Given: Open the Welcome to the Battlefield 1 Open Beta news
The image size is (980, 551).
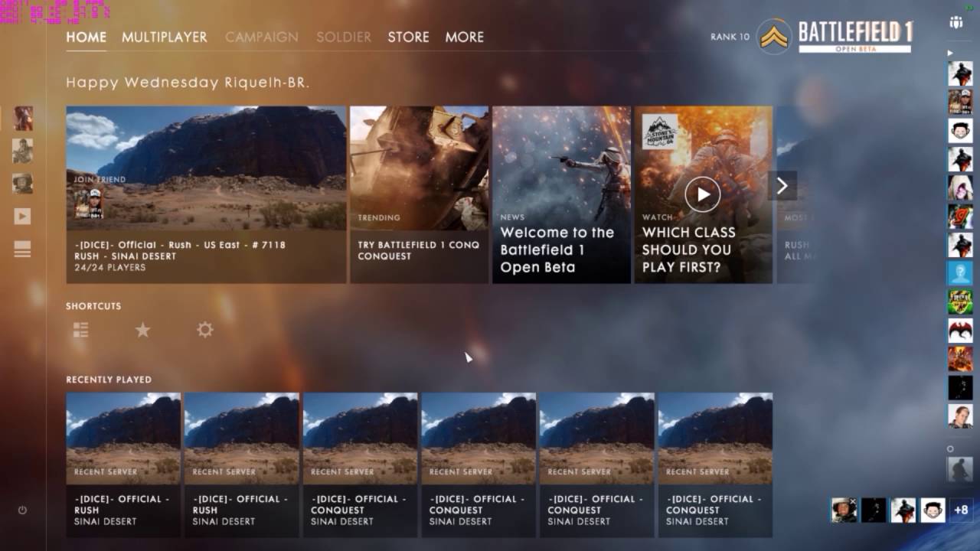Looking at the screenshot, I should (561, 194).
